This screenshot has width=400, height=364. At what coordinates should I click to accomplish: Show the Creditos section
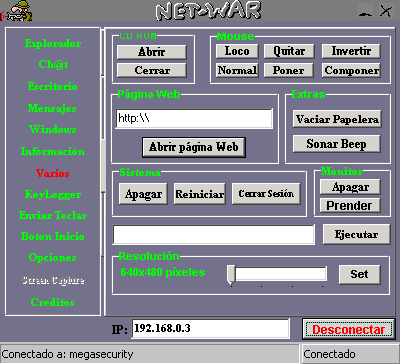[x=53, y=302]
